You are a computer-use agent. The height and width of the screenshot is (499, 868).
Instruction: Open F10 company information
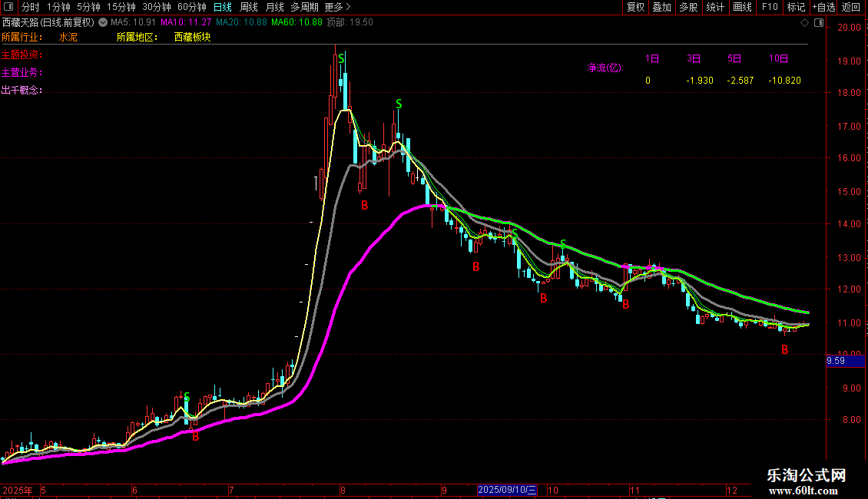pos(769,7)
